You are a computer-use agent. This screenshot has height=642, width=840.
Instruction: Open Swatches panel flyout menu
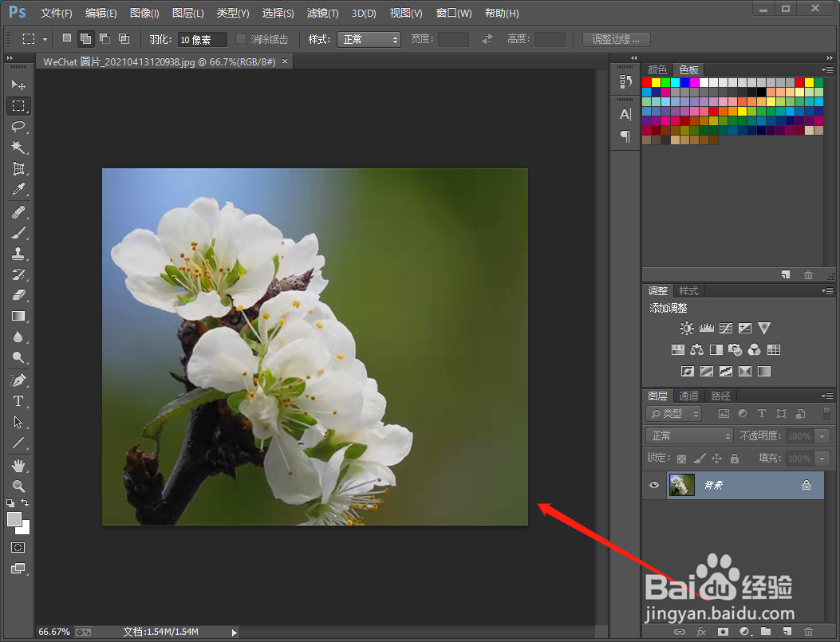[828, 69]
